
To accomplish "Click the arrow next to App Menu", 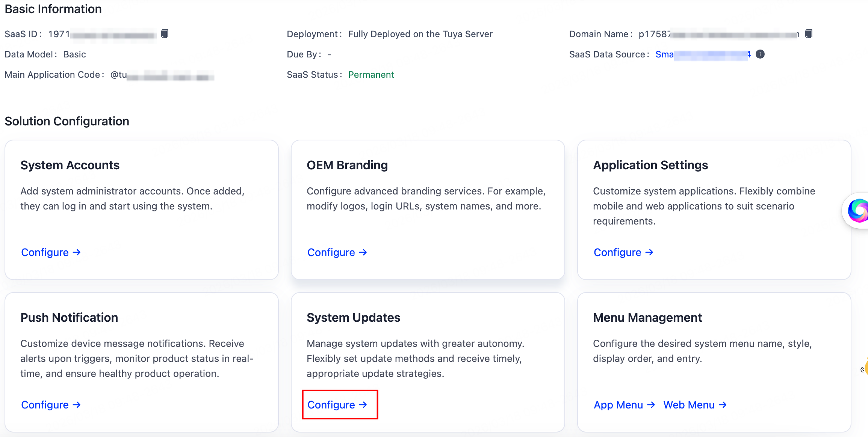I will tap(651, 405).
